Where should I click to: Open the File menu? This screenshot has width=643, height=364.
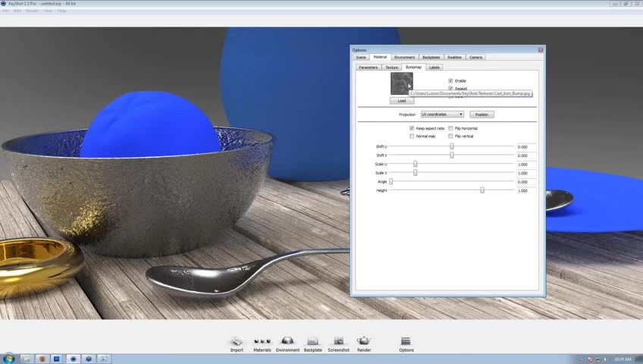(x=6, y=11)
